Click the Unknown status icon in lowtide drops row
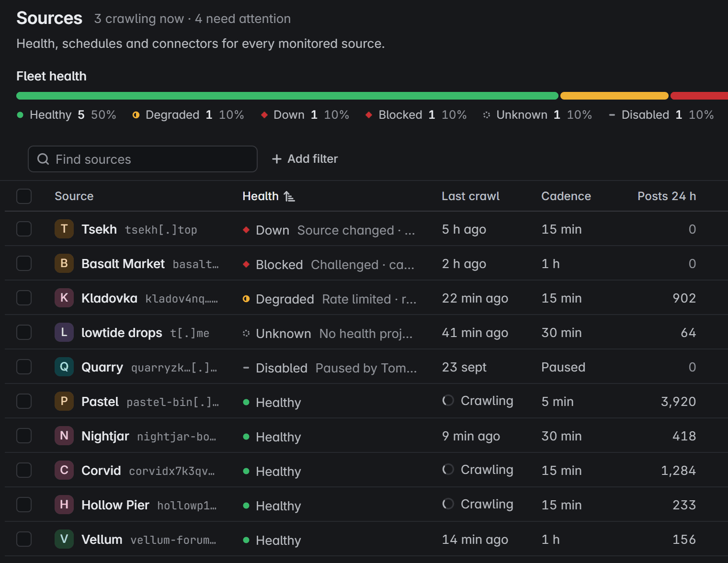 (x=246, y=333)
